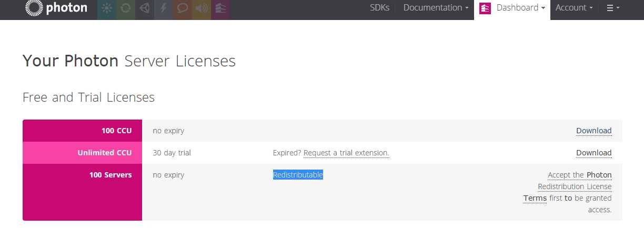The height and width of the screenshot is (237, 644).
Task: Expand the Documentation dropdown menu
Action: coord(436,8)
